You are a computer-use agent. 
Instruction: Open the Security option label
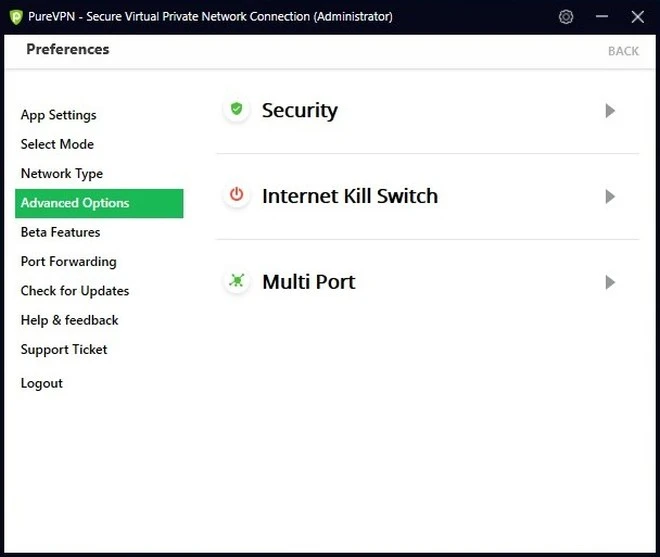[x=300, y=111]
